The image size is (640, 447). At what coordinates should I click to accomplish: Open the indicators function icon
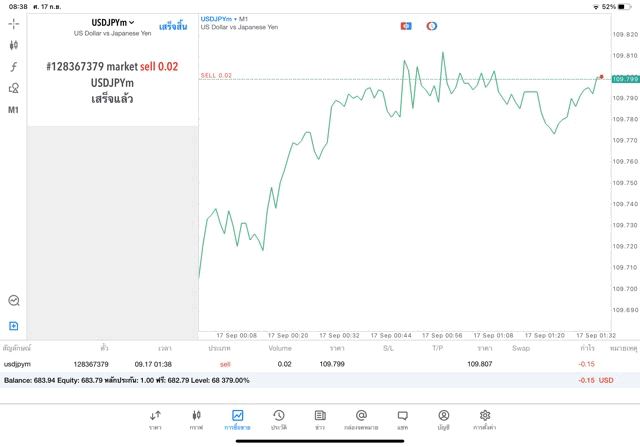(x=14, y=67)
